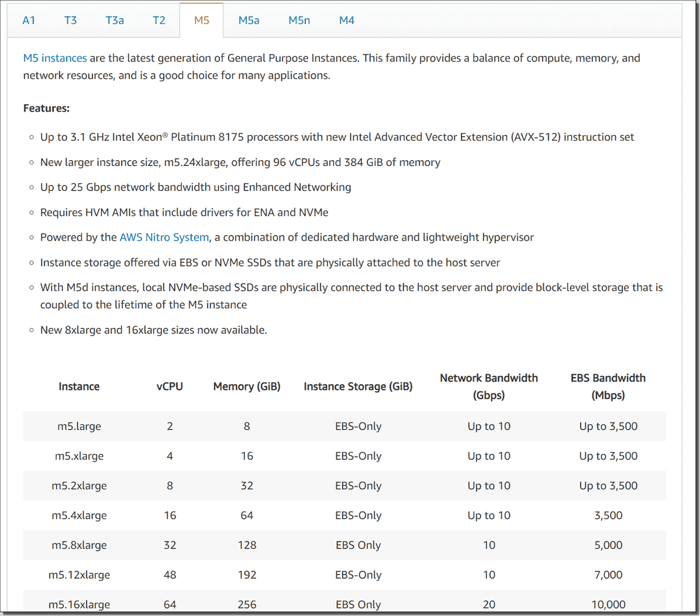The height and width of the screenshot is (616, 700).
Task: Select the M5 tab
Action: point(201,20)
